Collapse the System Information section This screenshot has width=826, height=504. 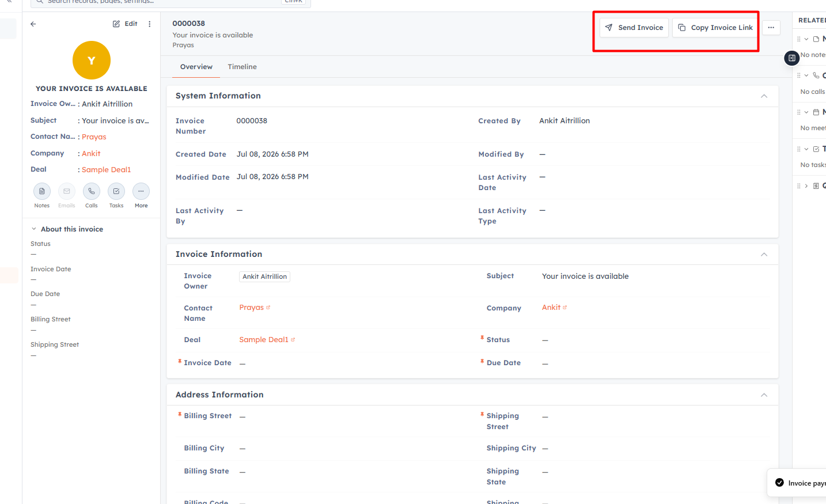764,96
